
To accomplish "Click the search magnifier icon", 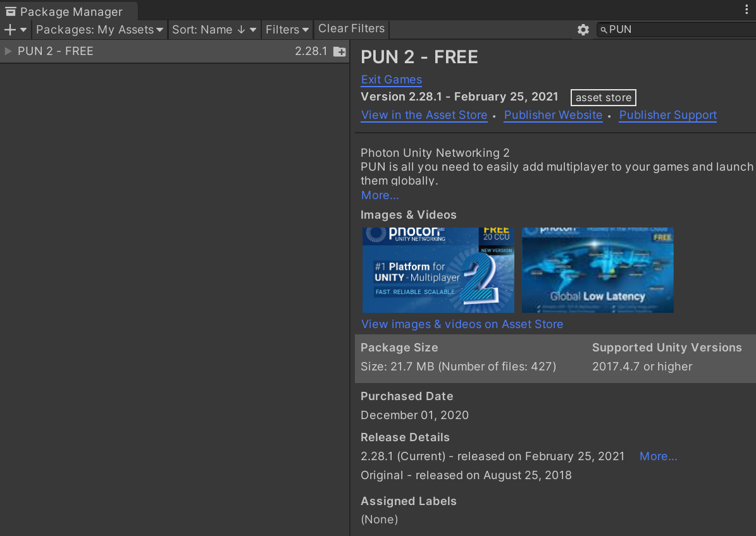I will (x=603, y=30).
